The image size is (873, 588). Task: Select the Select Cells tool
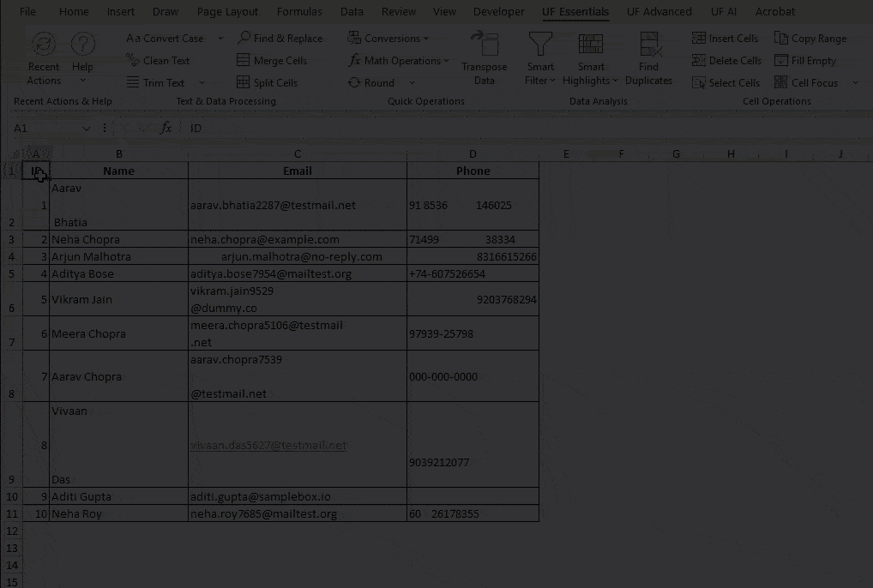[725, 82]
